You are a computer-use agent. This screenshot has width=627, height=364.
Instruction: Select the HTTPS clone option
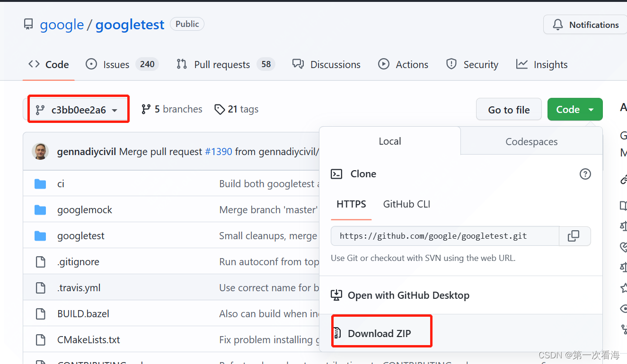pyautogui.click(x=351, y=204)
